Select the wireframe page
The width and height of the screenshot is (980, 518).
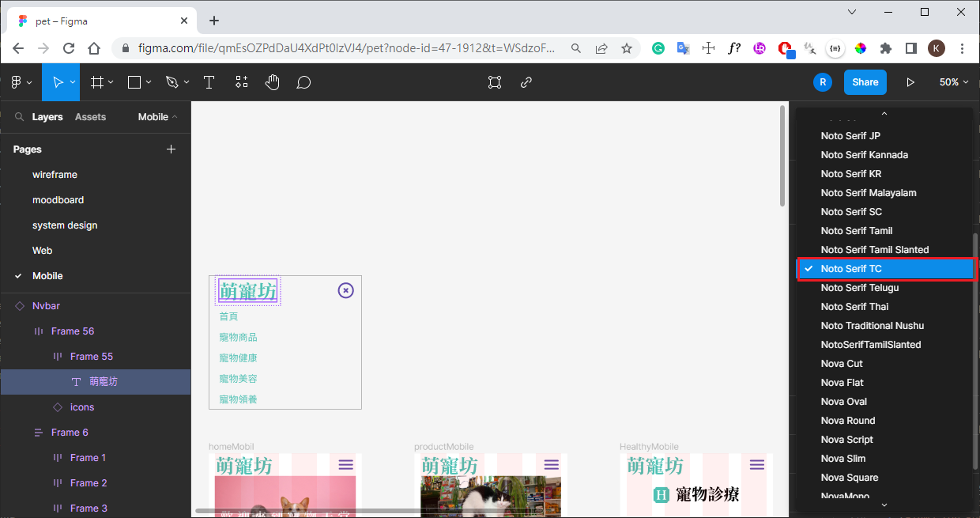(x=55, y=175)
